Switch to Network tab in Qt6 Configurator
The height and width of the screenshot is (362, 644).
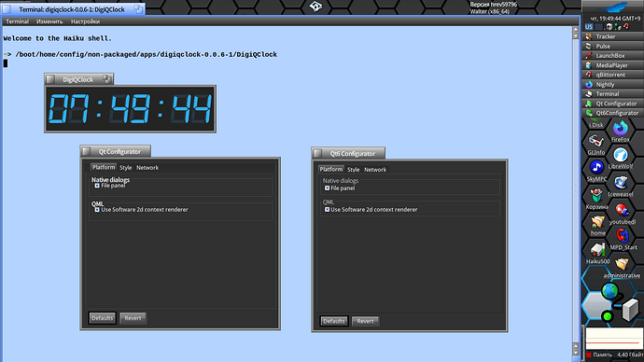(x=375, y=170)
